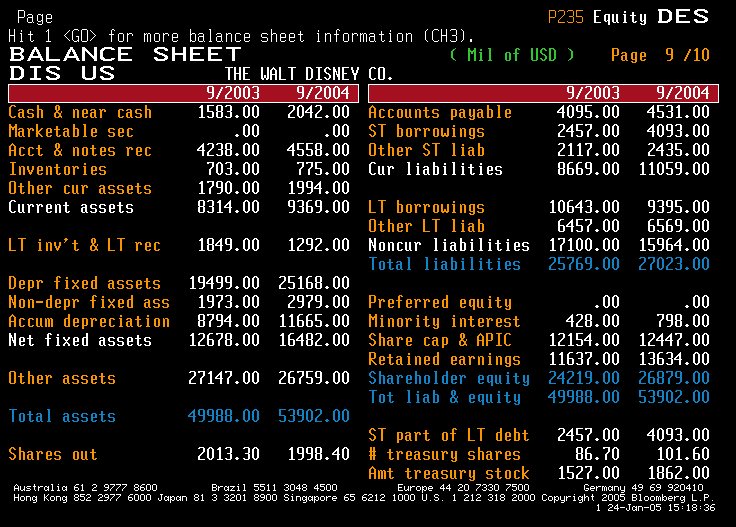Click the "Page 9 /10" page indicator

pos(659,55)
